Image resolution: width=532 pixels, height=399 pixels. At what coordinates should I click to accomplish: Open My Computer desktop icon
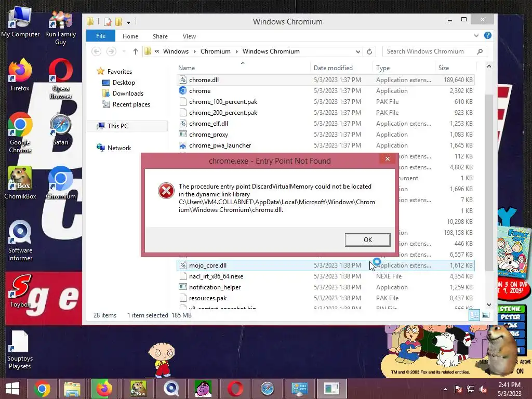point(20,21)
